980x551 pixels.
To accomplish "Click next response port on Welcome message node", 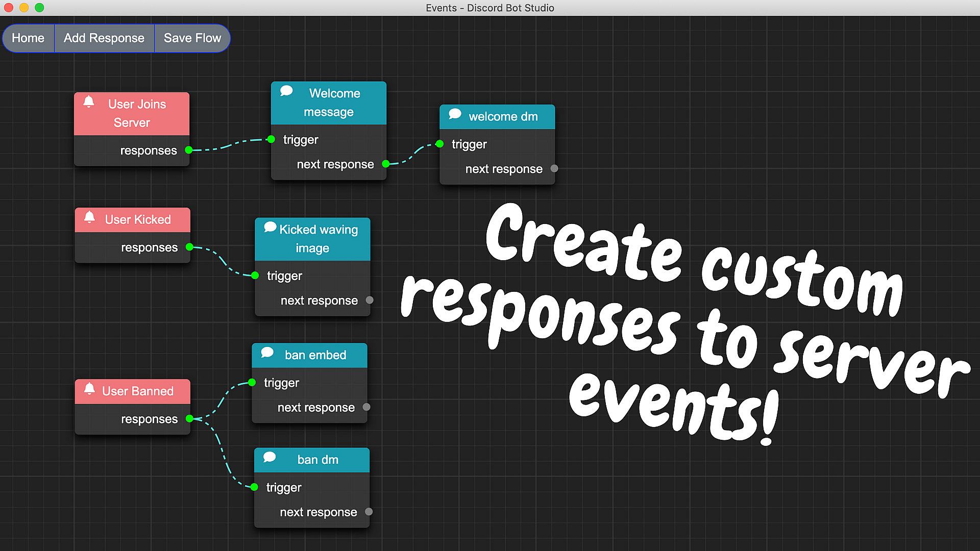I will coord(386,164).
